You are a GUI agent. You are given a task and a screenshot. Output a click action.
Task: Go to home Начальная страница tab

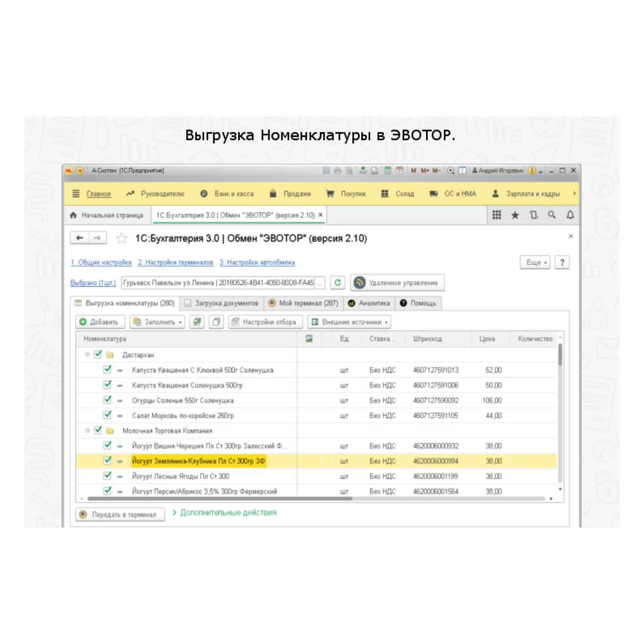107,215
